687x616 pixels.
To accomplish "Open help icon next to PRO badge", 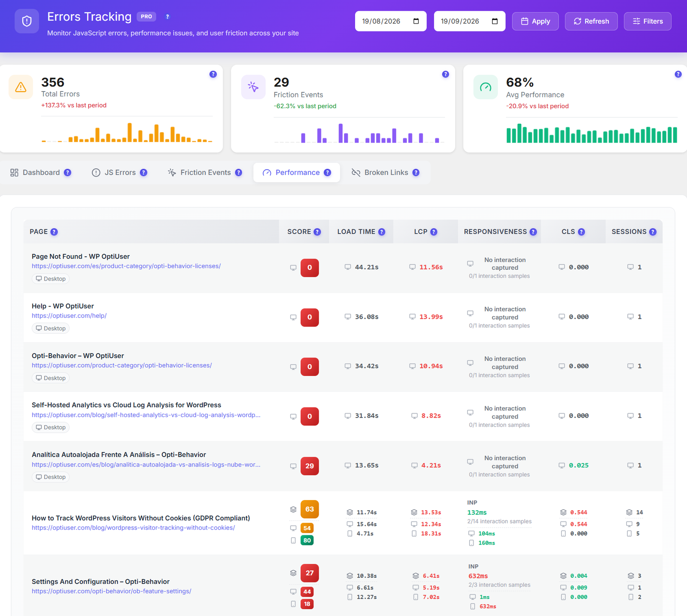I will tap(167, 17).
